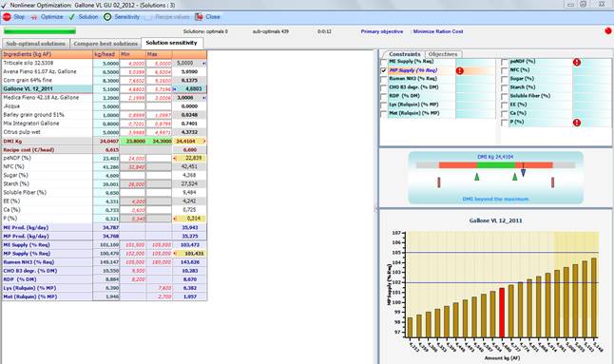This screenshot has height=364, width=614.
Task: Click the peNDF (%) min value 24,000
Action: point(132,158)
